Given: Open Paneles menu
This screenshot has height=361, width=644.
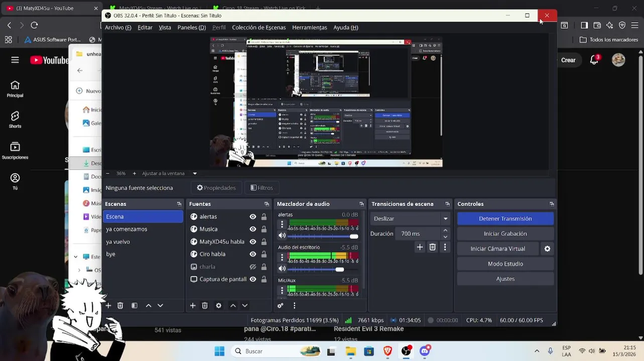Looking at the screenshot, I should click(192, 28).
